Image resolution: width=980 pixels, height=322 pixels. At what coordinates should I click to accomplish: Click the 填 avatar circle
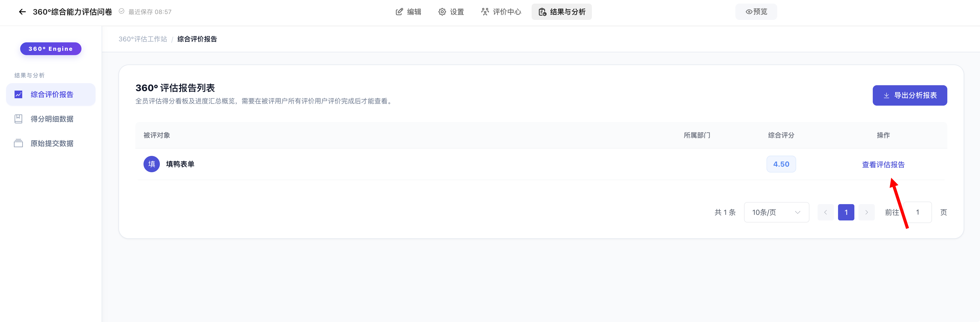(151, 164)
